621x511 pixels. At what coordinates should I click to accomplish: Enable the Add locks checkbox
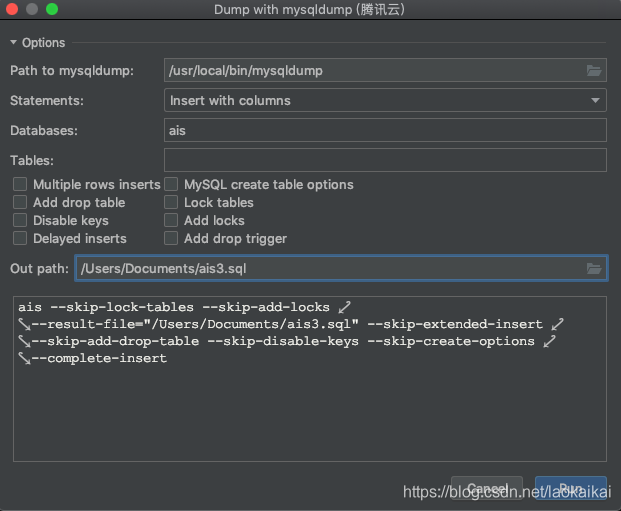tap(171, 221)
